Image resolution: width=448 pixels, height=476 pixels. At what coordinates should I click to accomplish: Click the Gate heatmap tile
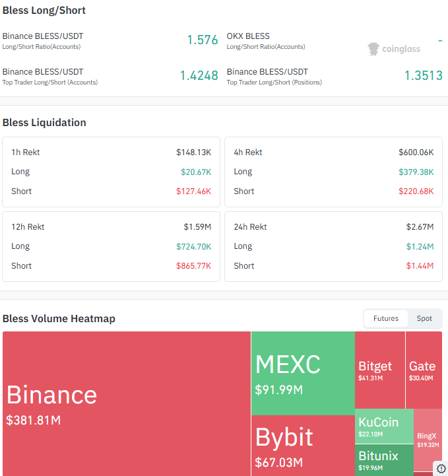[x=424, y=370]
